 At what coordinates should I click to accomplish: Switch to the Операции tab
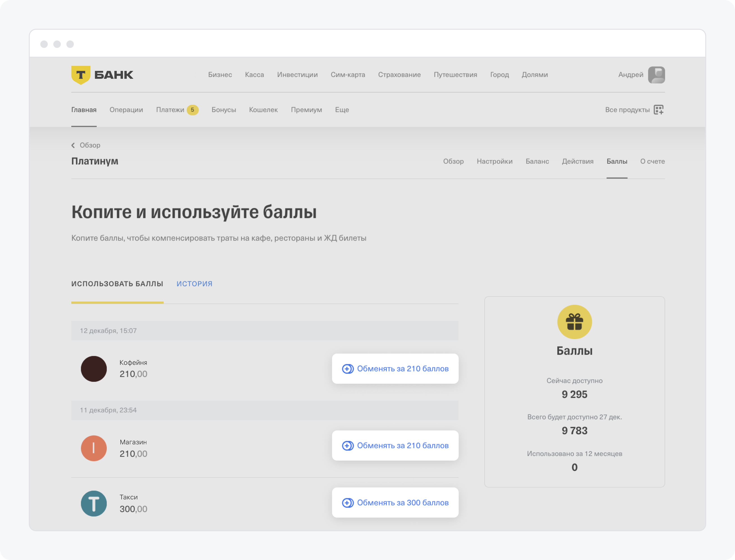click(x=126, y=110)
